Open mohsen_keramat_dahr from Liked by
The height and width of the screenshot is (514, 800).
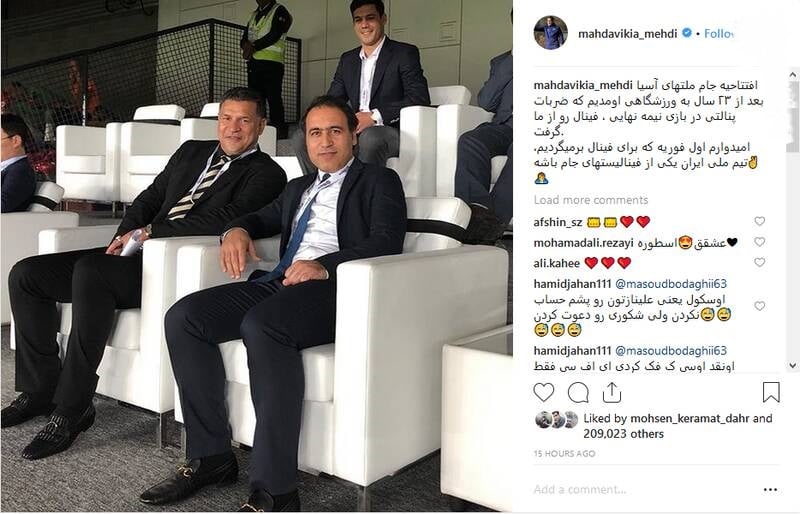tap(690, 419)
